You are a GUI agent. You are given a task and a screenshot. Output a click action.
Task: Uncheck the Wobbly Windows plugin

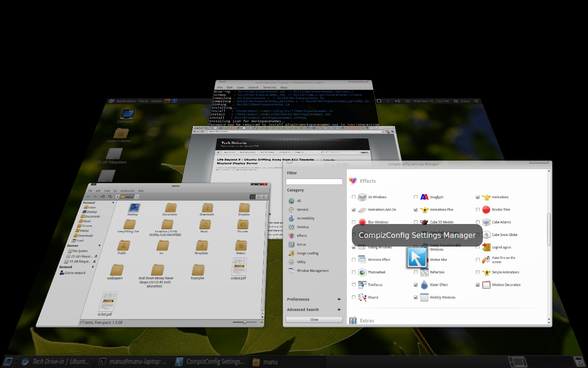click(x=416, y=297)
